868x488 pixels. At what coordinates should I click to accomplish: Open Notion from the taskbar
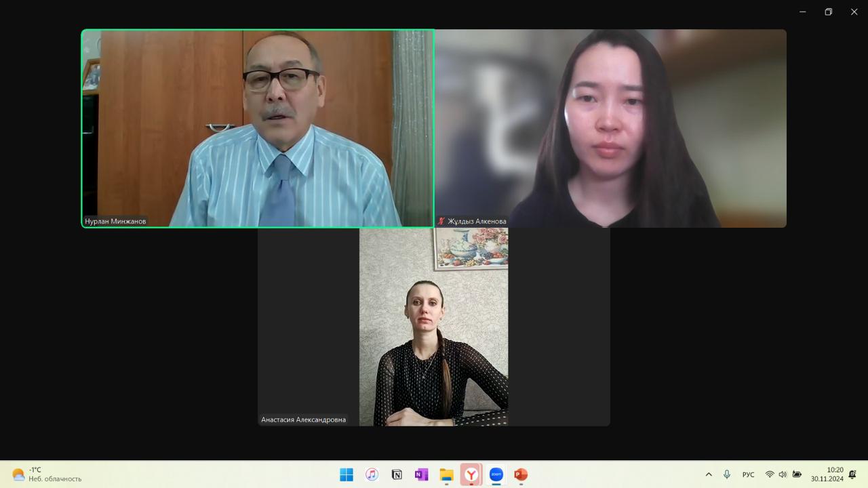pyautogui.click(x=397, y=474)
